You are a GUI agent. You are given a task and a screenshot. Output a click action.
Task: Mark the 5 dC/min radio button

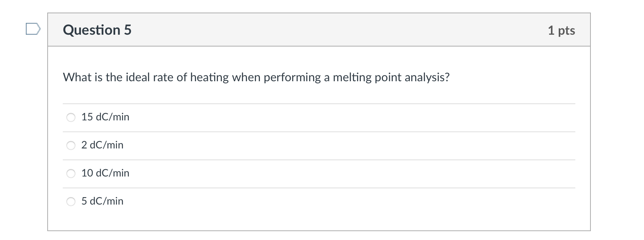(x=71, y=202)
